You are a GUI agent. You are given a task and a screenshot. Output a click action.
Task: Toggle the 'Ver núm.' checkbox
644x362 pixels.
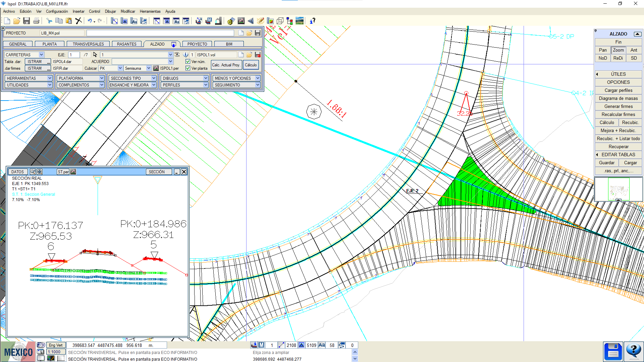tap(188, 62)
